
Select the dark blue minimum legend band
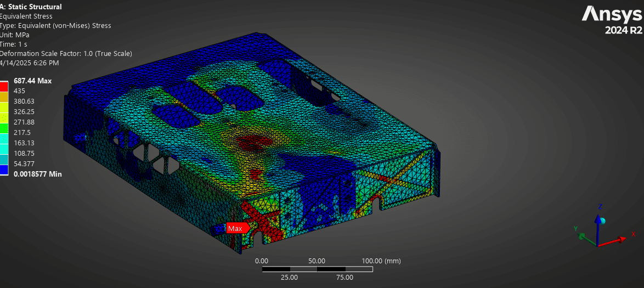tap(4, 169)
